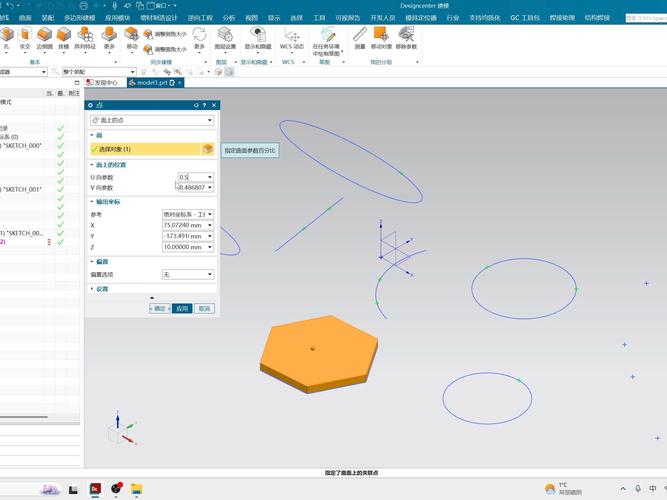
Task: Click the WCS 动态 icon
Action: [292, 36]
